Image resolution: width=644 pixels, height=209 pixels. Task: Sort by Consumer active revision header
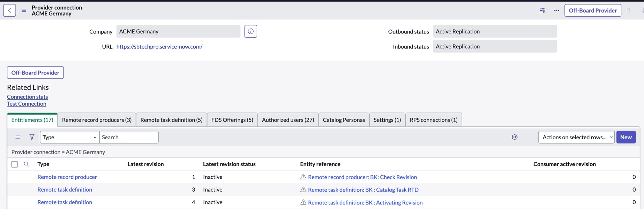(564, 164)
